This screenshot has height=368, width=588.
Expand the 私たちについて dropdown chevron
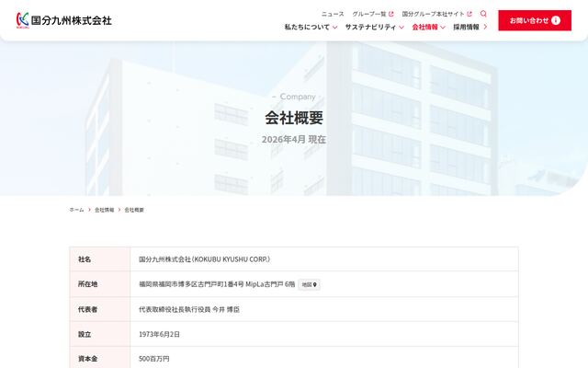(x=334, y=27)
